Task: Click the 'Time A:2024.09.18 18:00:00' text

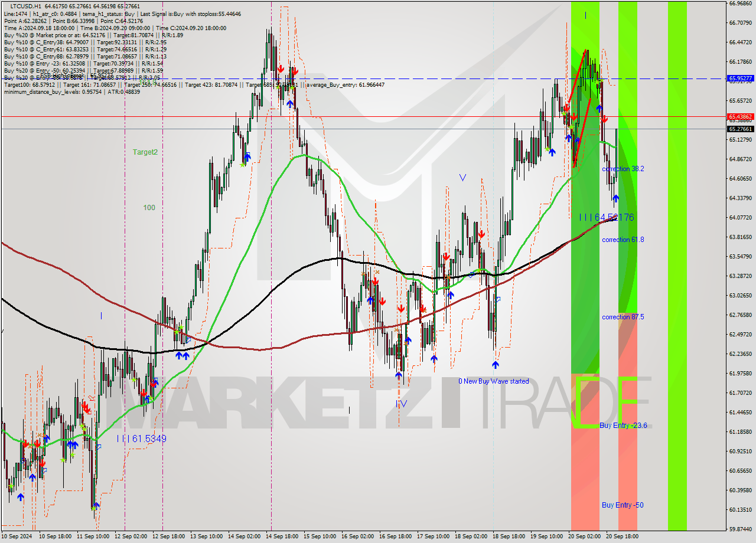Action: 39,28
